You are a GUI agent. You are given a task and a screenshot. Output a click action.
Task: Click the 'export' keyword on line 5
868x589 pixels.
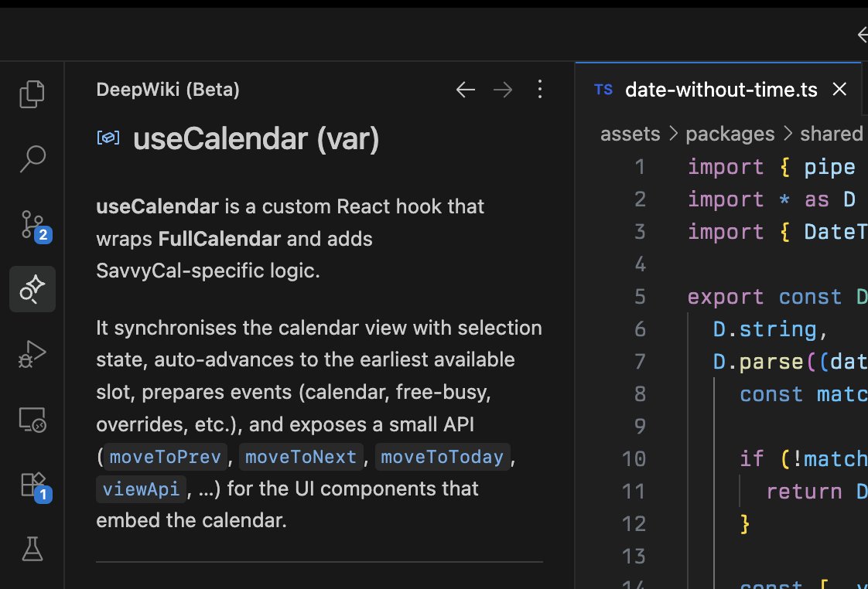tap(726, 298)
